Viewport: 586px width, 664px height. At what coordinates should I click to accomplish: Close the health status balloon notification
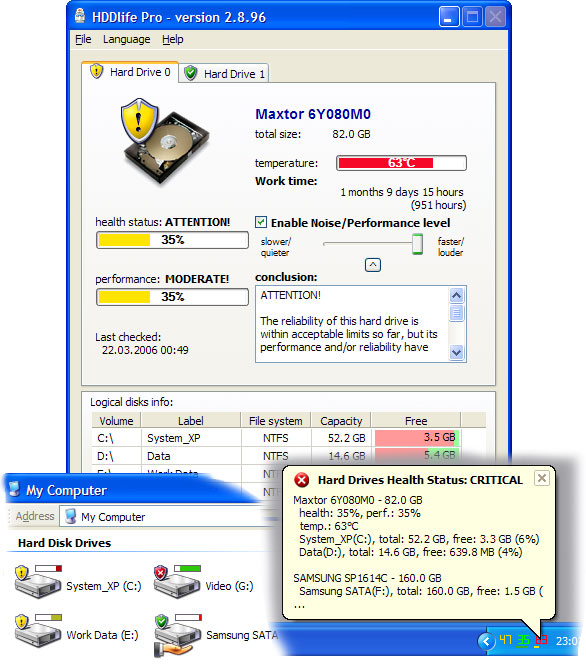pyautogui.click(x=542, y=478)
